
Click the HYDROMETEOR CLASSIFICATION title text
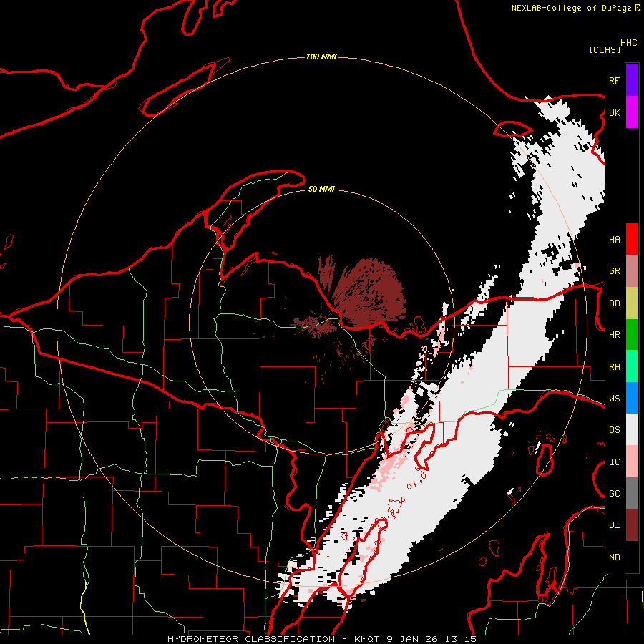tap(251, 639)
